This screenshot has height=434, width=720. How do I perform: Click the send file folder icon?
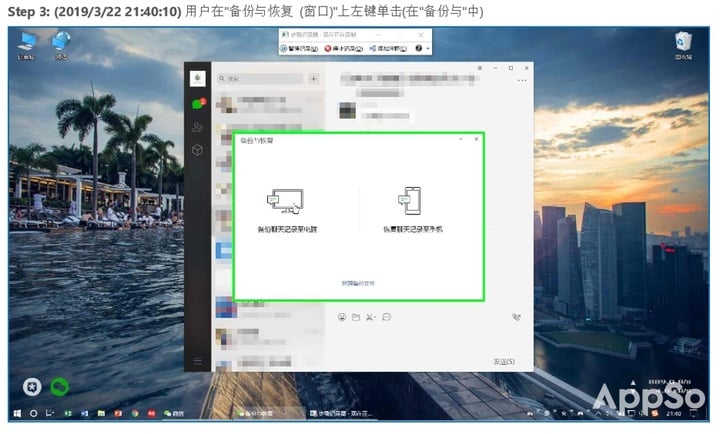pyautogui.click(x=356, y=317)
